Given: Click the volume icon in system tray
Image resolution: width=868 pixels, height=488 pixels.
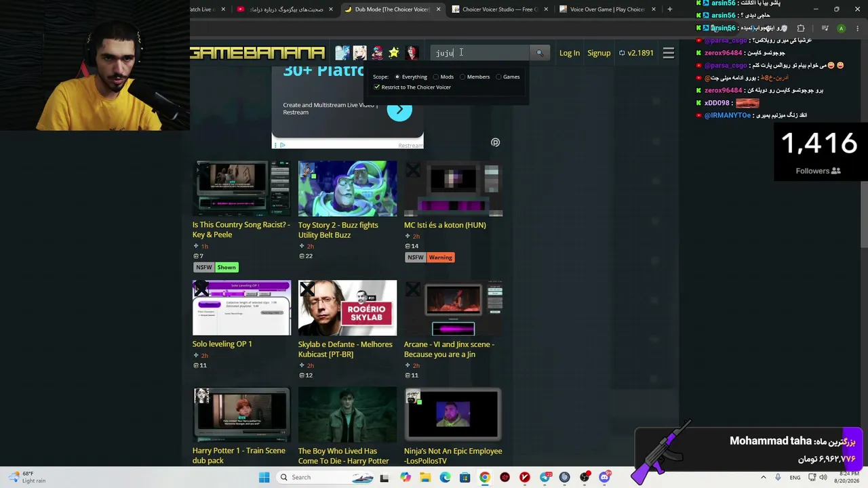Looking at the screenshot, I should click(x=823, y=477).
